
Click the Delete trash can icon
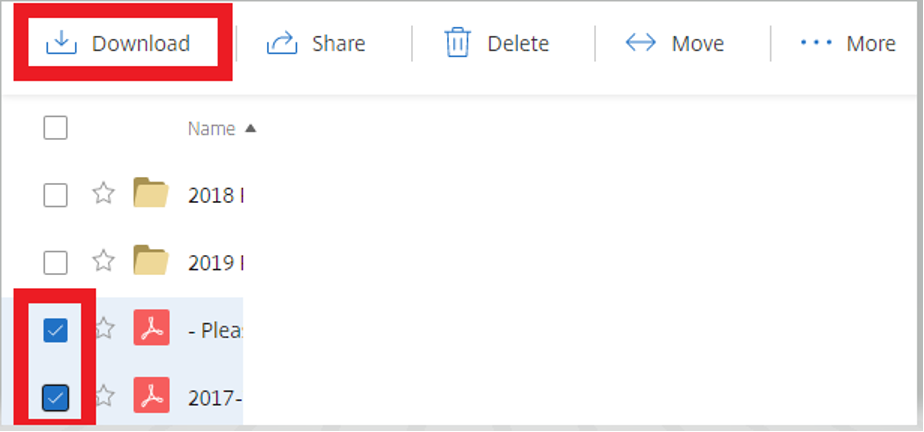(x=458, y=44)
